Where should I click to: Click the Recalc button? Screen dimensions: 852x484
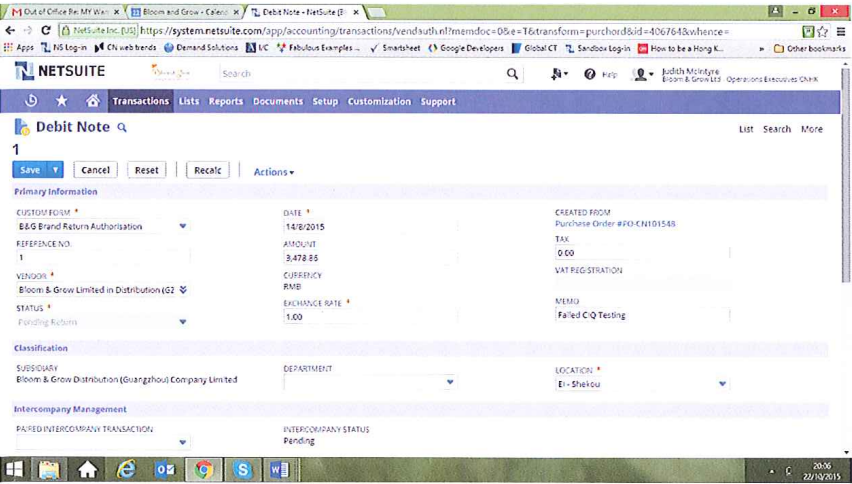click(x=208, y=170)
